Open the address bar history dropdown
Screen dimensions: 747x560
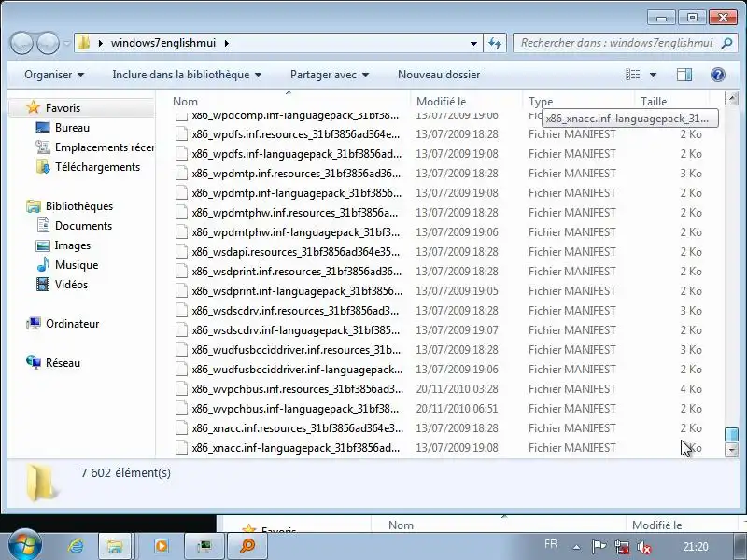point(473,43)
